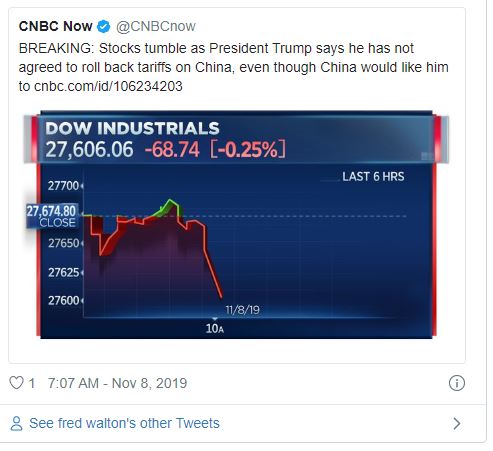Click the like count number 1
493x451 pixels.
(32, 383)
